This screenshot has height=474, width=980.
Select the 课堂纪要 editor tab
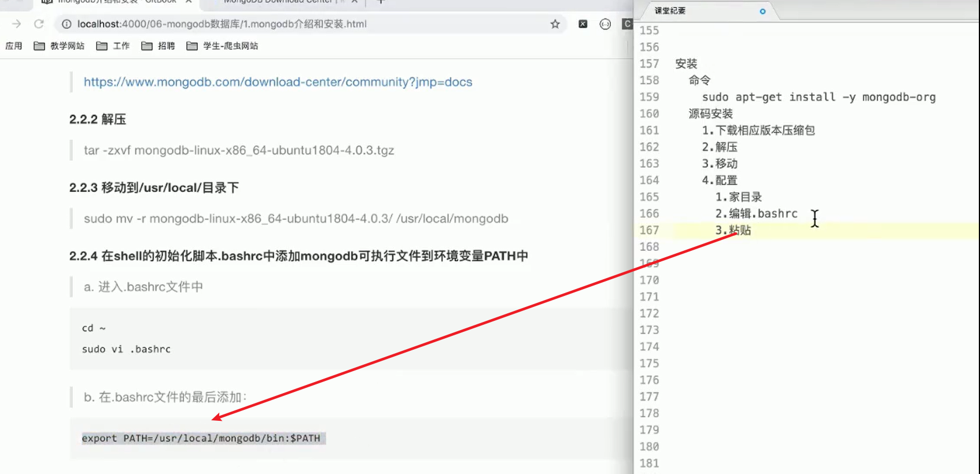(x=670, y=11)
